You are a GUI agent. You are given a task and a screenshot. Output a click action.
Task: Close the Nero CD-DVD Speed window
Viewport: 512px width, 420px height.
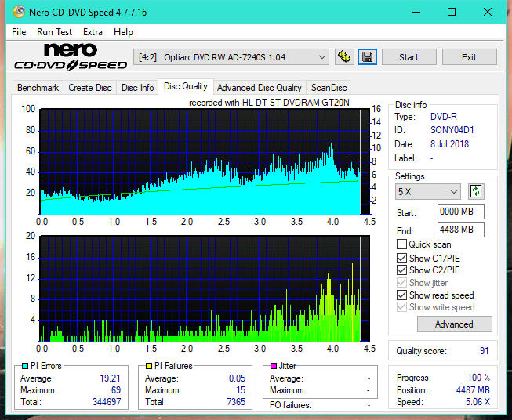coord(488,12)
